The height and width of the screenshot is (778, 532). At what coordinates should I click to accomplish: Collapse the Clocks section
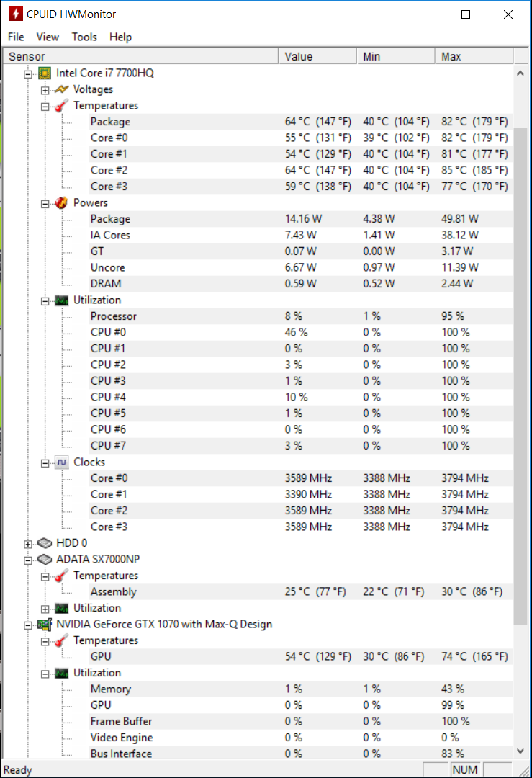click(45, 463)
